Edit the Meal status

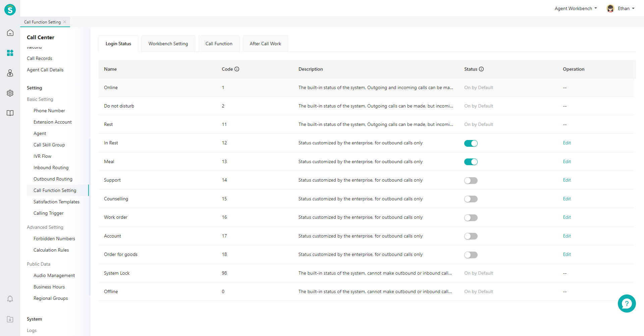(567, 161)
